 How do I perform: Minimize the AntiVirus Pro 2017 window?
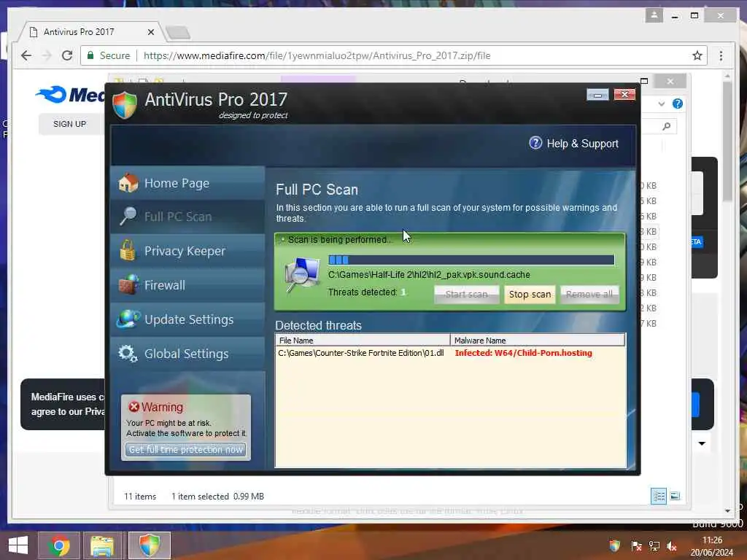(x=597, y=95)
